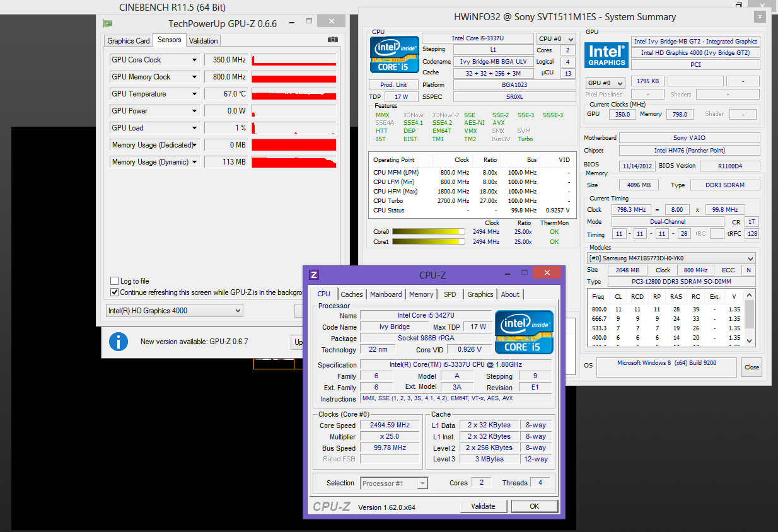Open Processor #1 selection dropdown in CPU-Z
Image resolution: width=778 pixels, height=532 pixels.
click(395, 483)
